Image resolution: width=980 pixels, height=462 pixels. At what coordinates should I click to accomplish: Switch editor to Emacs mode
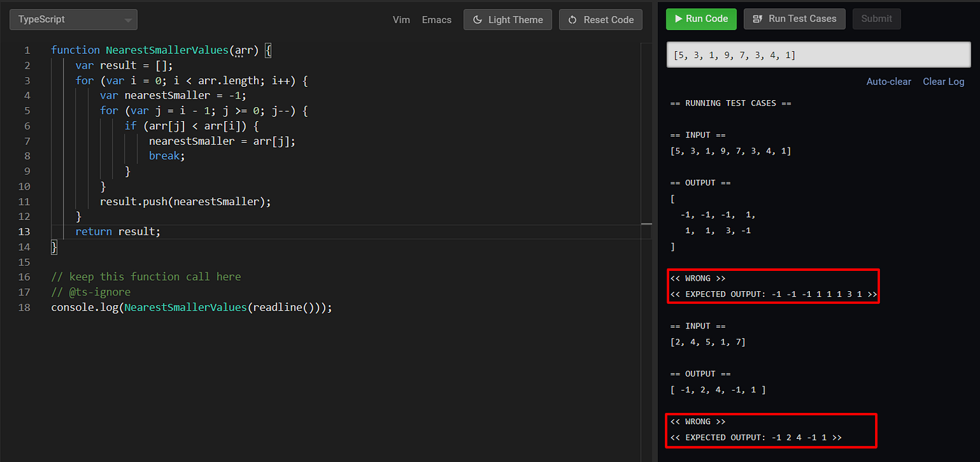(436, 20)
